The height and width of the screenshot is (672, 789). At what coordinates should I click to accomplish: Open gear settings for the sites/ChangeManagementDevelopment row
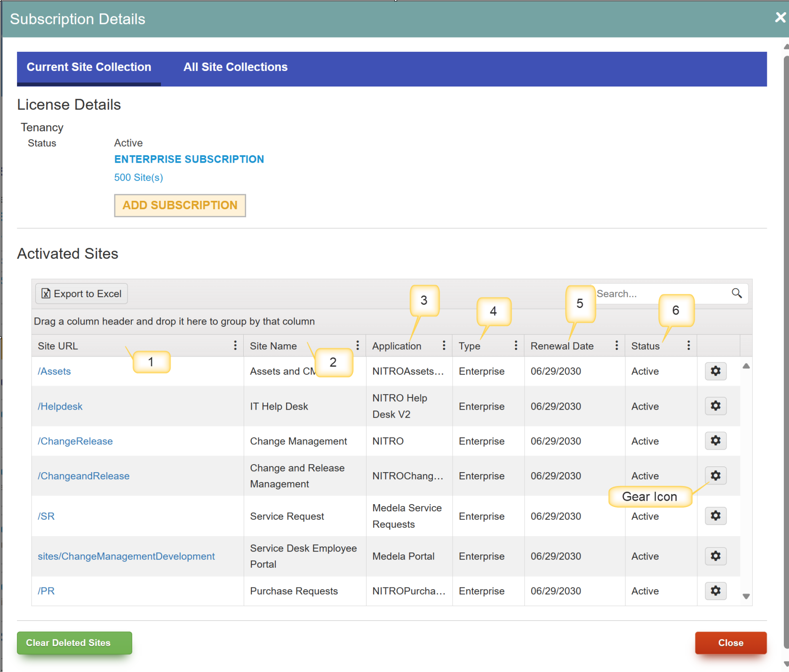coord(716,556)
